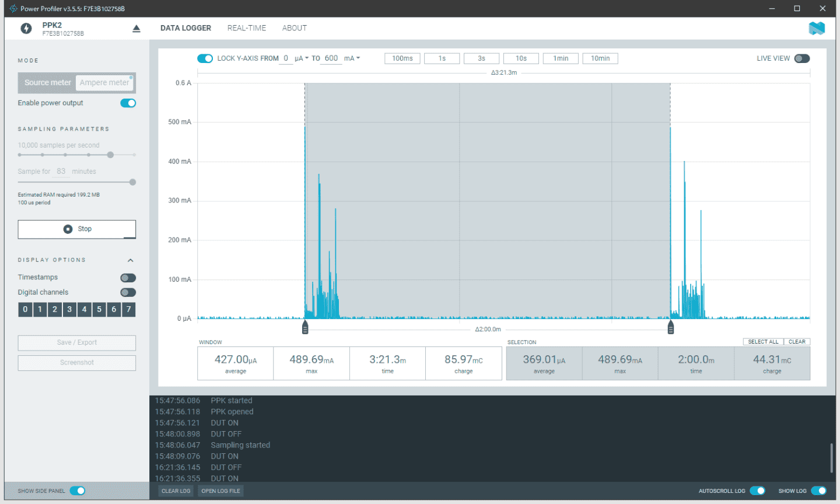840x504 pixels.
Task: Enable the Live View toggle
Action: [x=802, y=58]
